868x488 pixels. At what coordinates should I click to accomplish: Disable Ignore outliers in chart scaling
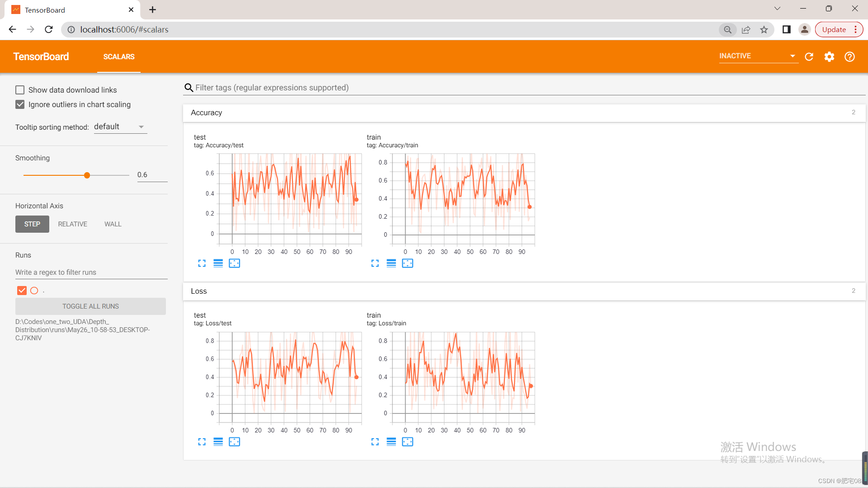(20, 104)
